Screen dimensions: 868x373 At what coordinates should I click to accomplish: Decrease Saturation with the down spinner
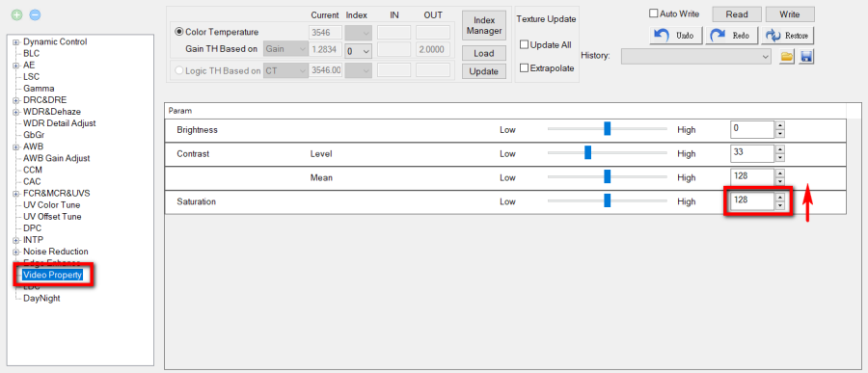click(780, 205)
